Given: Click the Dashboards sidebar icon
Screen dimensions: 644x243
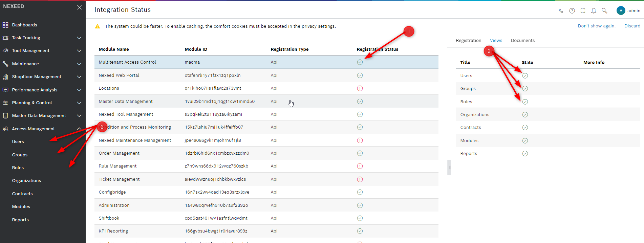Looking at the screenshot, I should click(x=5, y=25).
